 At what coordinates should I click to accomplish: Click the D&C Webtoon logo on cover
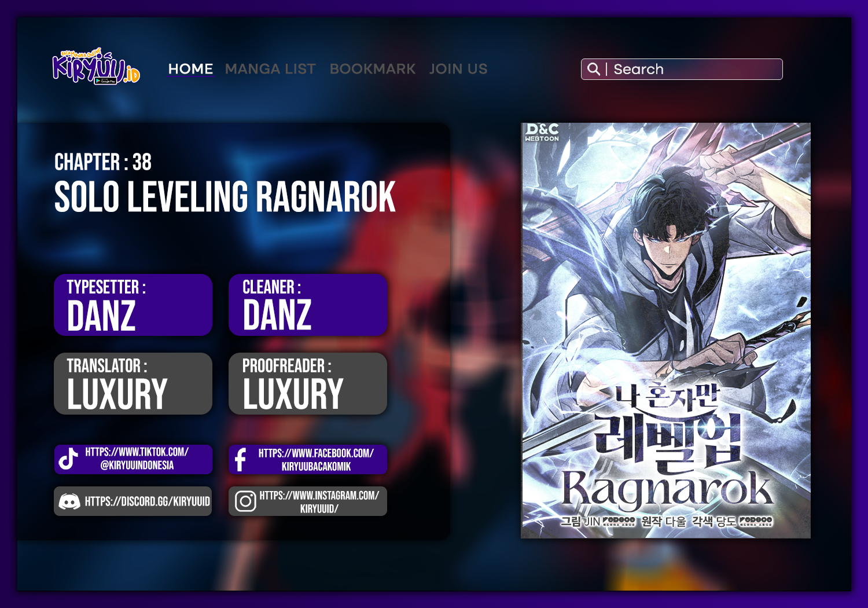[x=542, y=132]
